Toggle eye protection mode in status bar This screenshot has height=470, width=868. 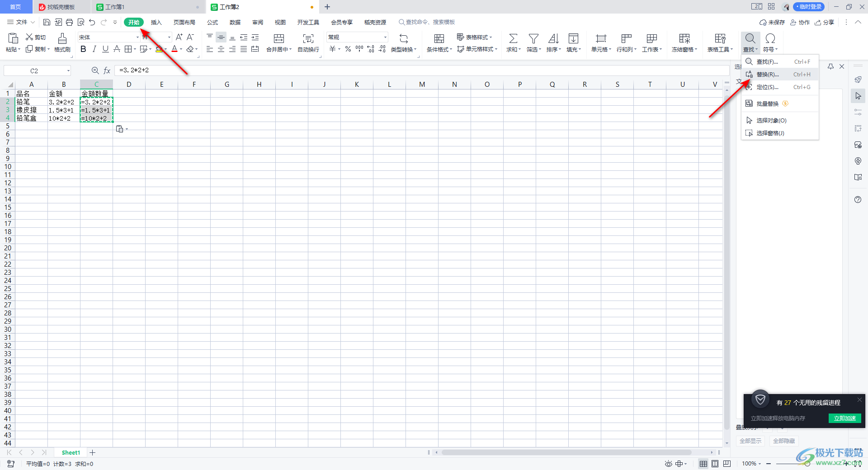pos(669,464)
